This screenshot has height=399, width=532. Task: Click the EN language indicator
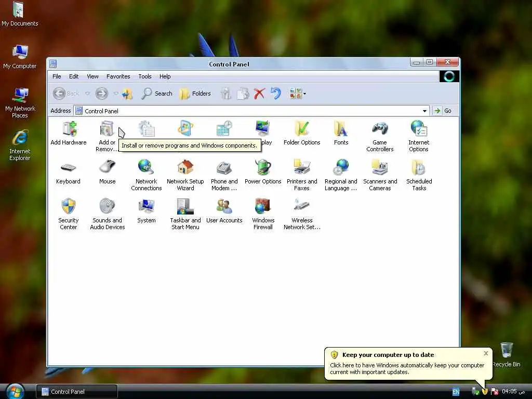click(456, 392)
